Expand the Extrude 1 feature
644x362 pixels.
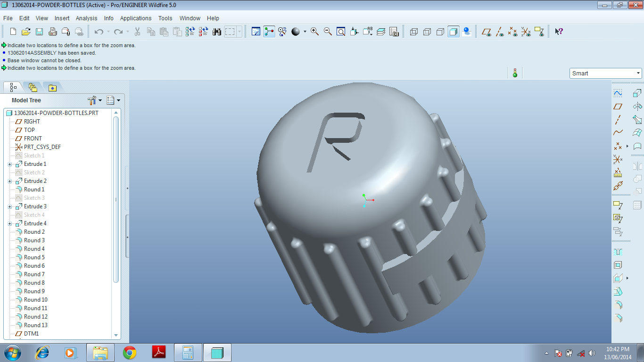tap(9, 164)
